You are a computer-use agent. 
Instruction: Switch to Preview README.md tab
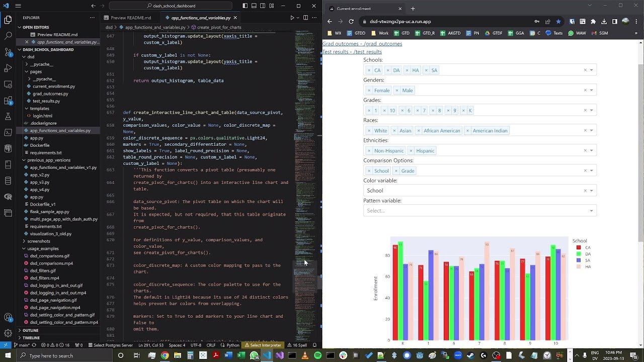131,18
